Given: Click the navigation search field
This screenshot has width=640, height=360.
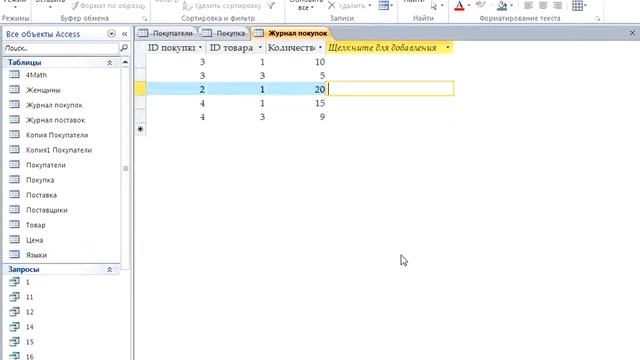Looking at the screenshot, I should point(60,48).
